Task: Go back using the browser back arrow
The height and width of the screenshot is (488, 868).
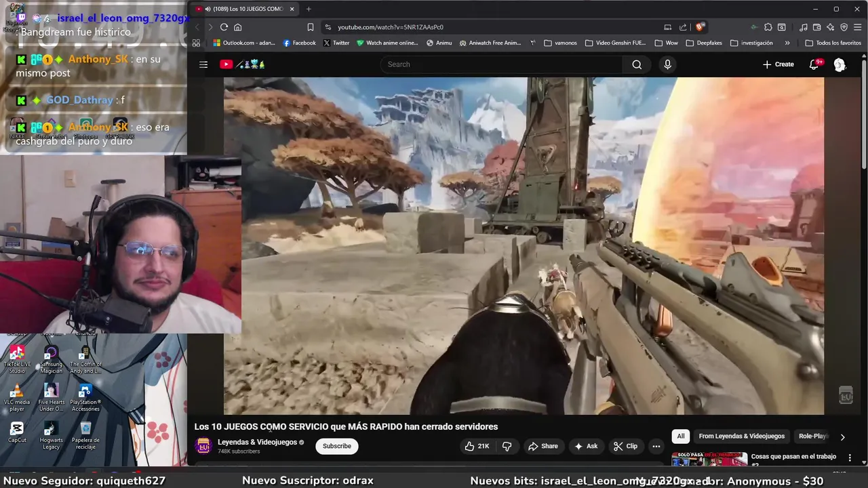Action: tap(197, 27)
